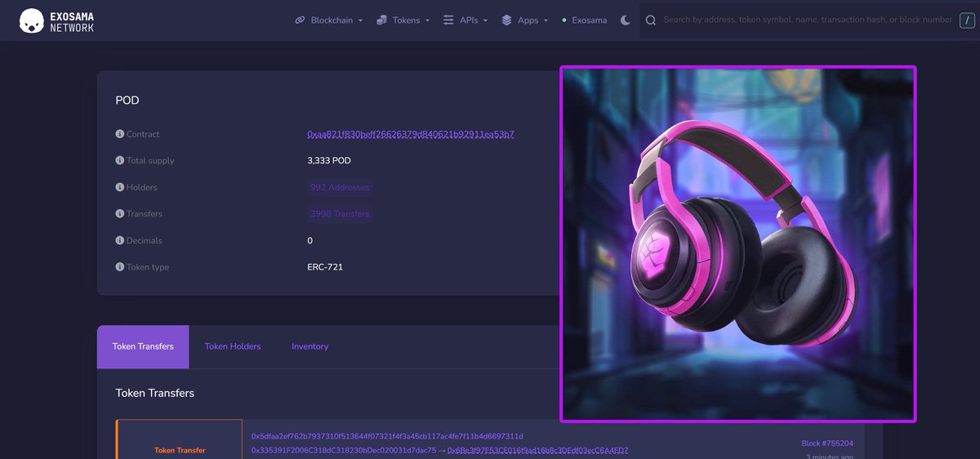Click the 3998 Transfers link

[340, 214]
